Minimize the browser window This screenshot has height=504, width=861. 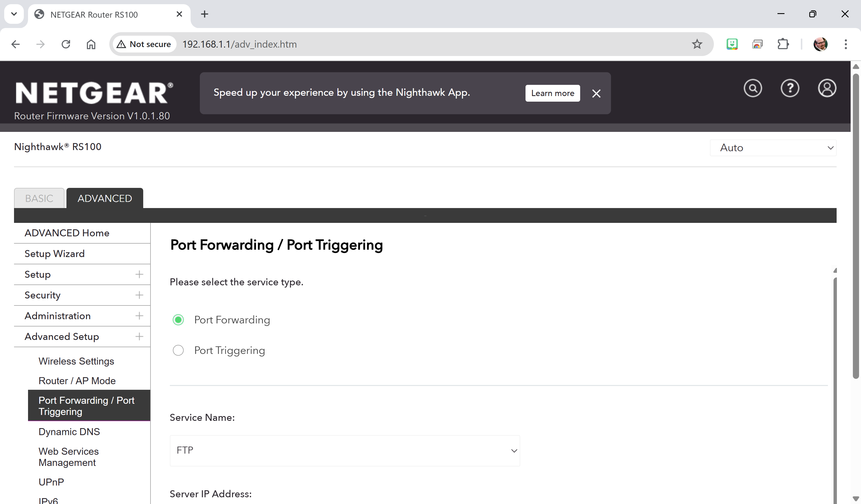click(x=781, y=14)
